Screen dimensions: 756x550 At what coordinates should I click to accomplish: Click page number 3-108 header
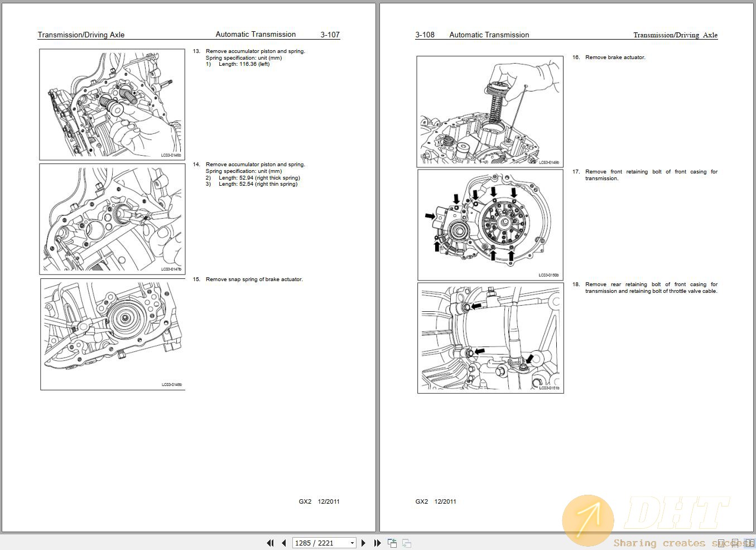425,35
